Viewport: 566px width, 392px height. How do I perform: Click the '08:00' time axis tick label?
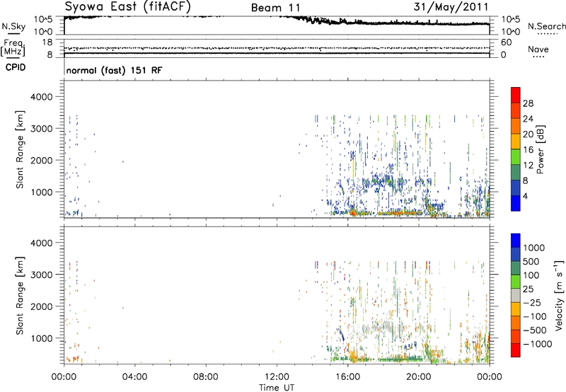[206, 377]
